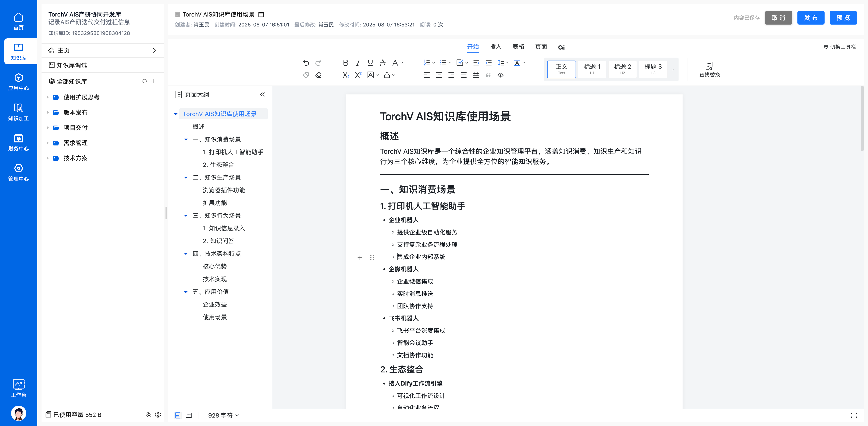The height and width of the screenshot is (426, 868).
Task: Align text to the right
Action: pos(451,75)
